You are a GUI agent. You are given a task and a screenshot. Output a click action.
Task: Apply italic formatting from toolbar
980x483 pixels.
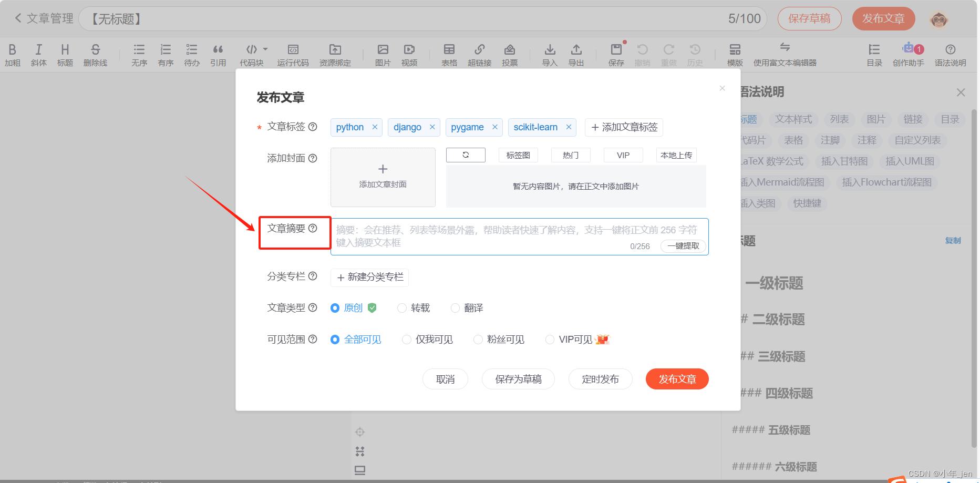[39, 55]
